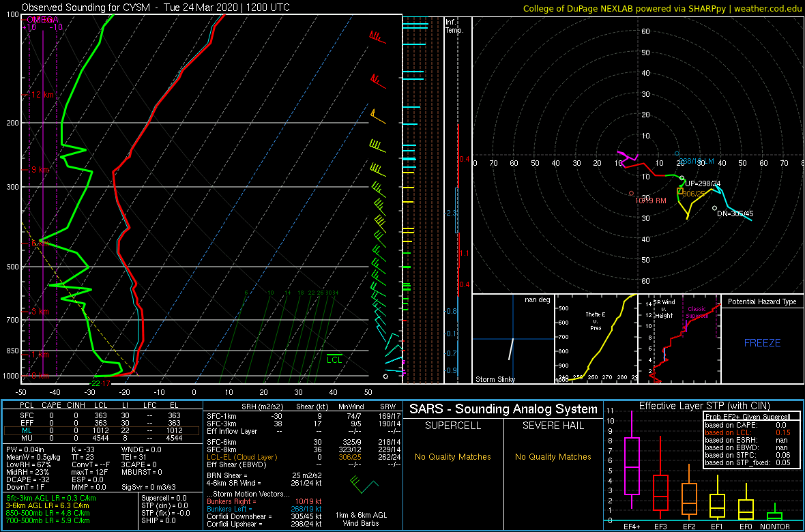The width and height of the screenshot is (805, 532).
Task: Click the Bunkers Left = 268/19 kt line
Action: coord(265,509)
